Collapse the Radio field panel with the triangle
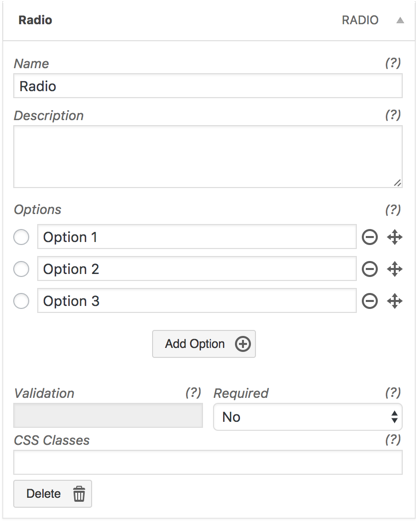The width and height of the screenshot is (419, 522). pos(400,20)
